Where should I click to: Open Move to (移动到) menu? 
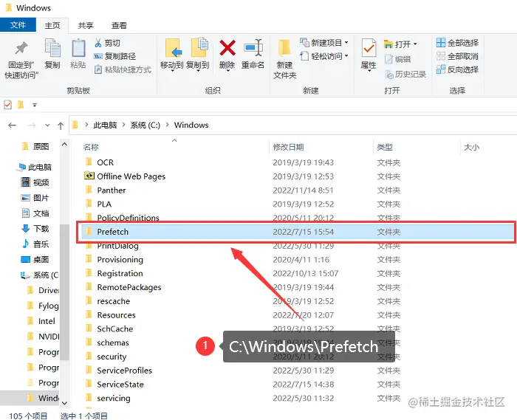[x=172, y=55]
